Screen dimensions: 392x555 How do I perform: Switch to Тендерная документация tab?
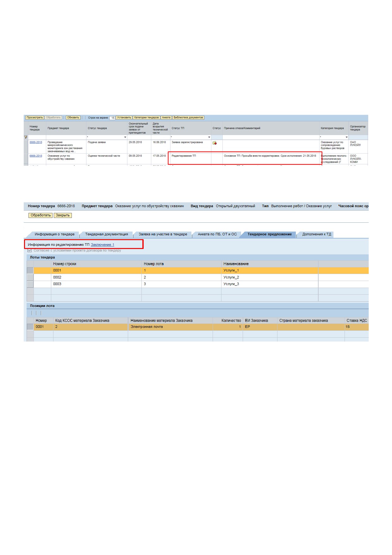107,234
